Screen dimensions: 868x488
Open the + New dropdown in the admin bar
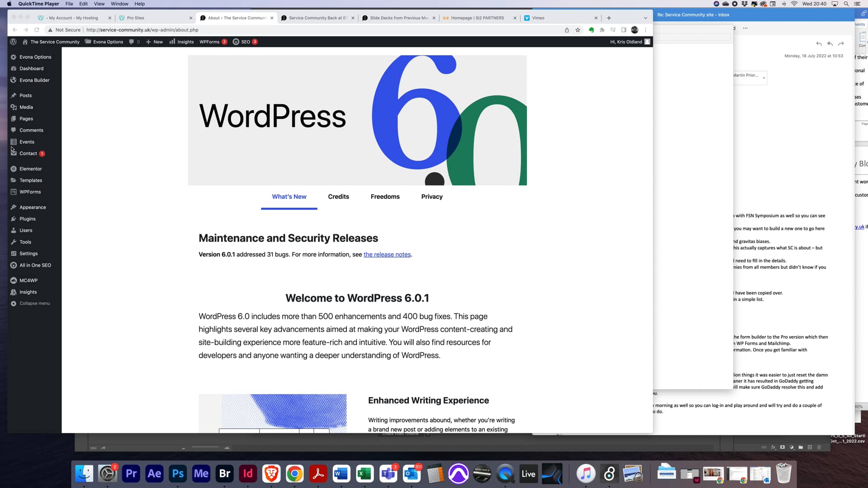pyautogui.click(x=154, y=42)
